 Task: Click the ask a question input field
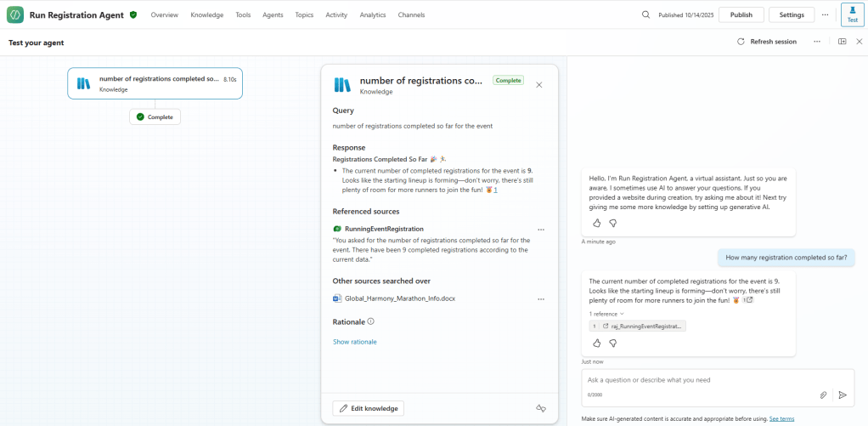[x=696, y=380]
